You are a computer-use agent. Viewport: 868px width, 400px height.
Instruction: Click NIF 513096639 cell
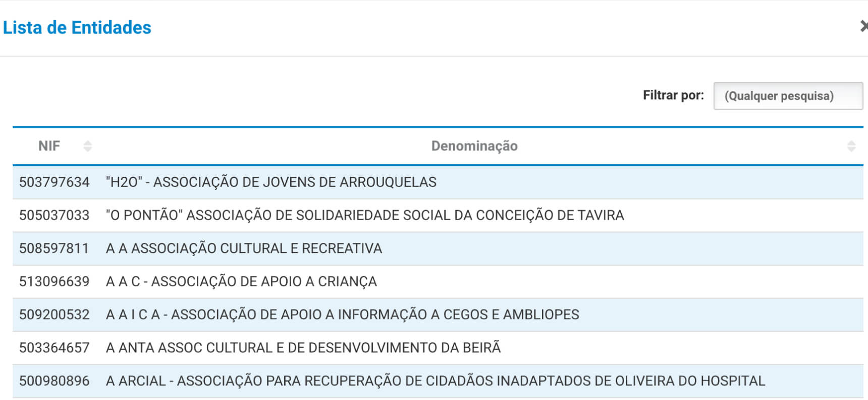tap(55, 282)
